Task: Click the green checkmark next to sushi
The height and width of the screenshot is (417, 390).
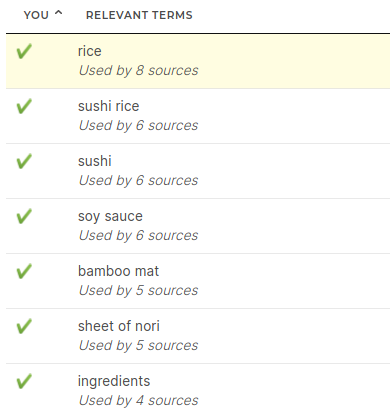Action: point(24,161)
